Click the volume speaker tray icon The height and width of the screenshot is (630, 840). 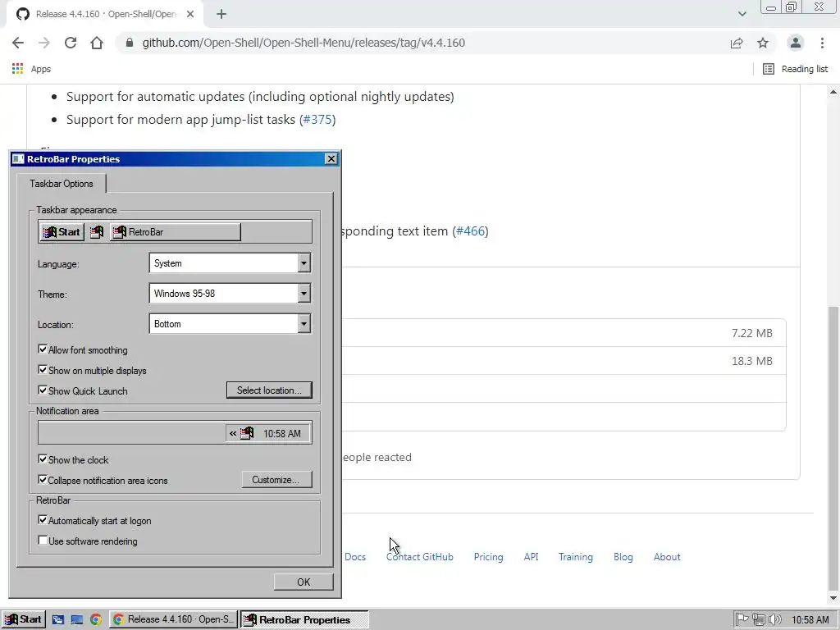coord(774,620)
